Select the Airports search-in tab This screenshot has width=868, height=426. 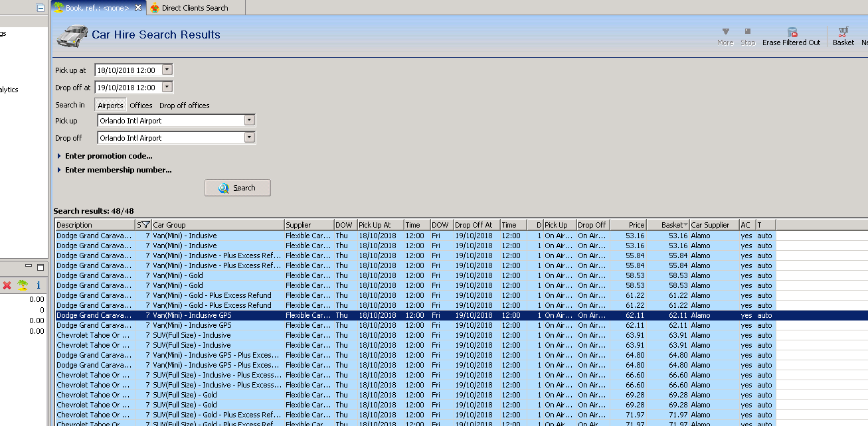[x=110, y=106]
